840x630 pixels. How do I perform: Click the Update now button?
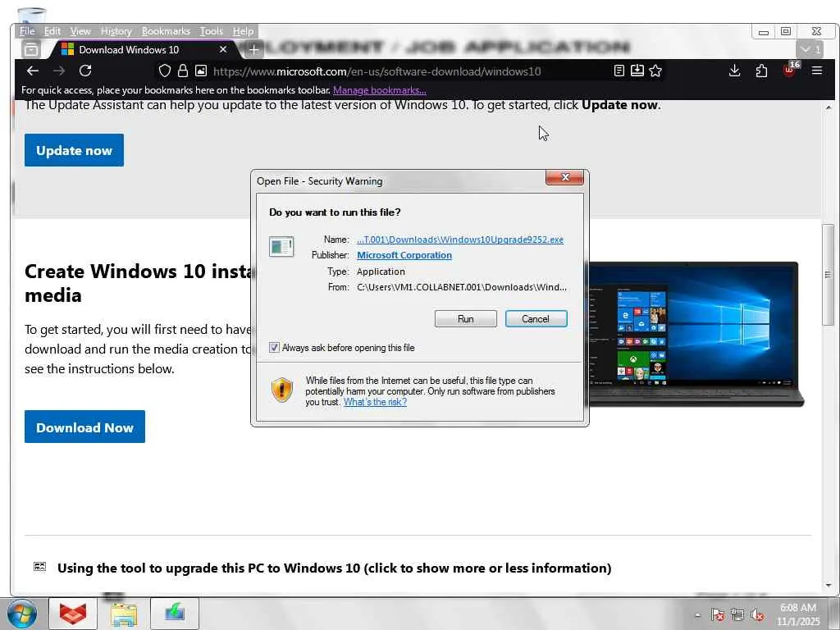coord(74,150)
